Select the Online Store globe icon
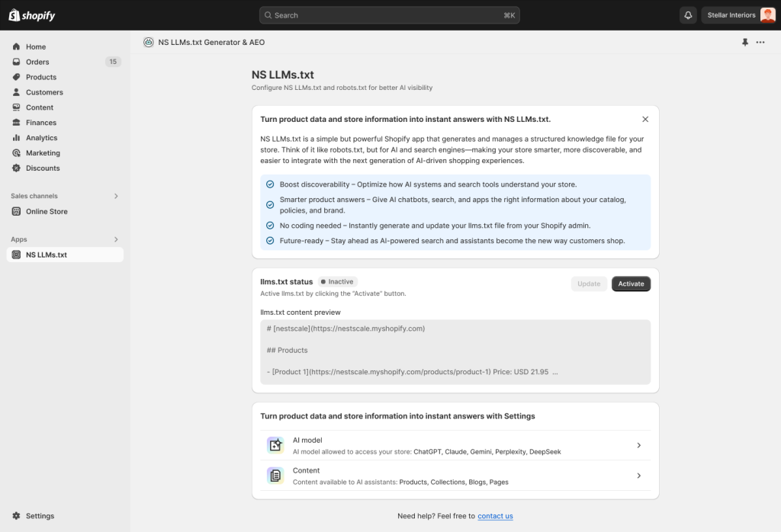The height and width of the screenshot is (532, 781). click(x=16, y=211)
